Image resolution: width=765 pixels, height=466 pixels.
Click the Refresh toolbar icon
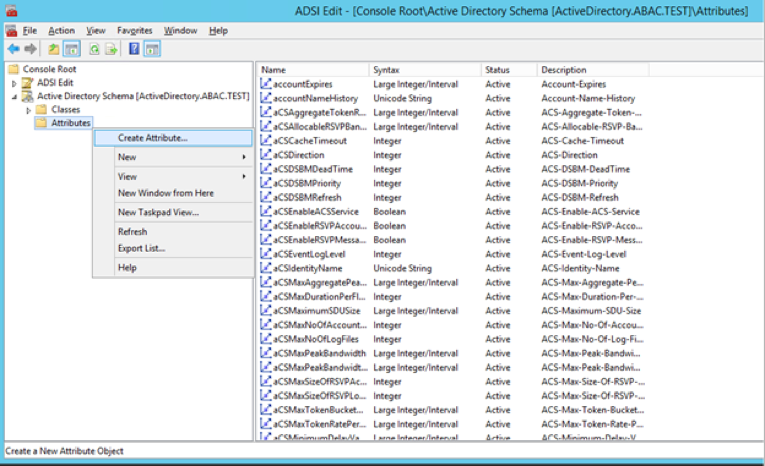click(94, 49)
